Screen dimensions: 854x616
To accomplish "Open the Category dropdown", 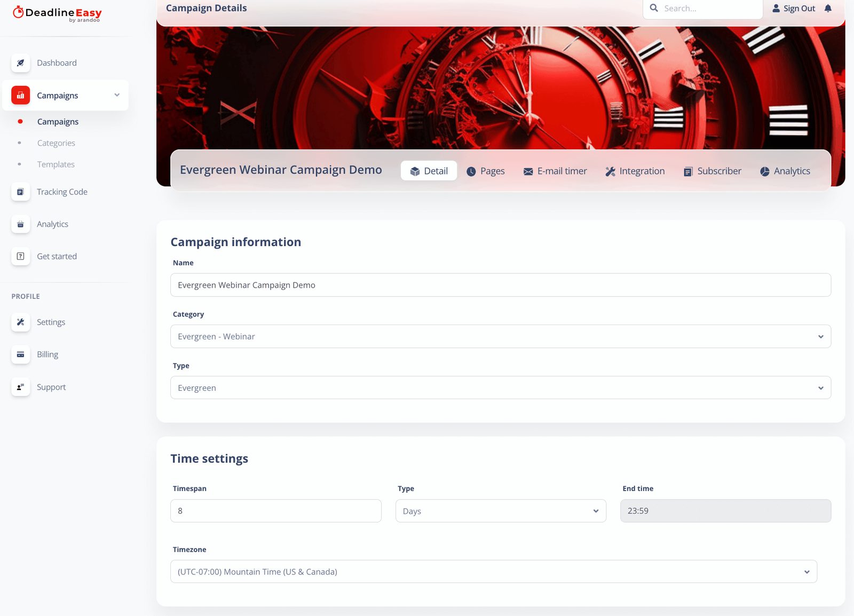I will coord(500,336).
